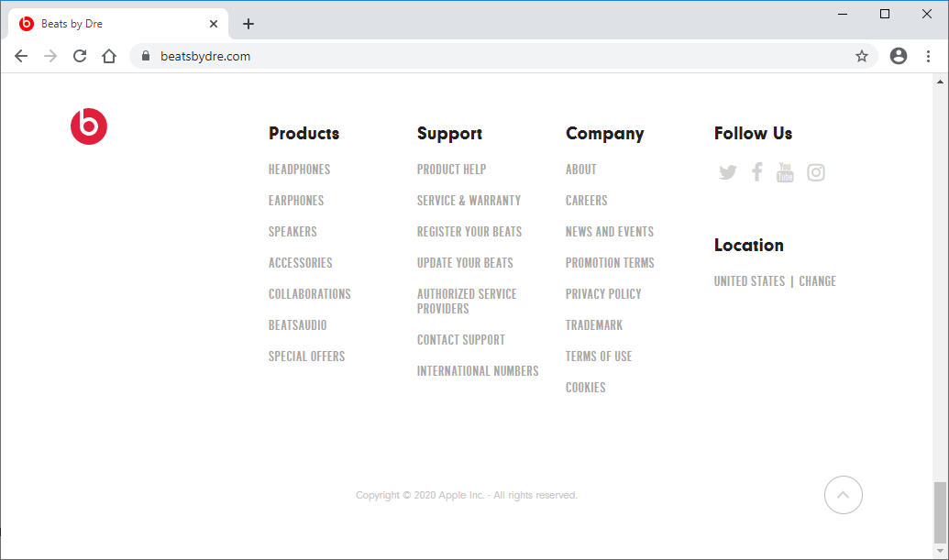Open the Beats Twitter page icon

pyautogui.click(x=727, y=172)
